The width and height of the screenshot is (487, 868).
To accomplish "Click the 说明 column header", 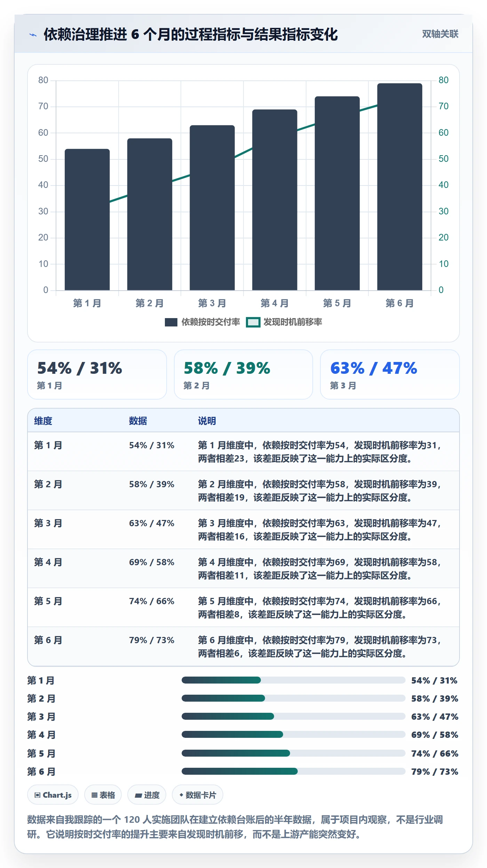I will pyautogui.click(x=207, y=421).
